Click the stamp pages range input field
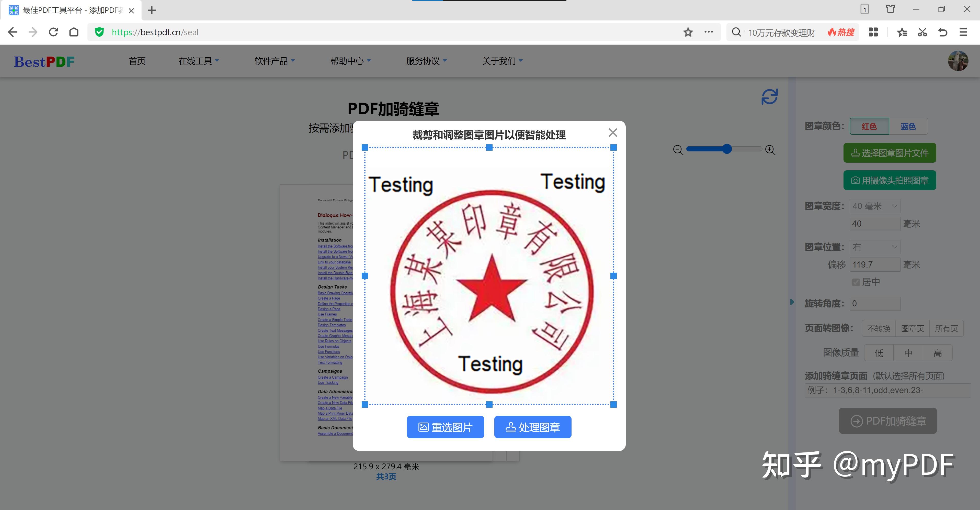Viewport: 980px width, 510px height. (x=887, y=391)
